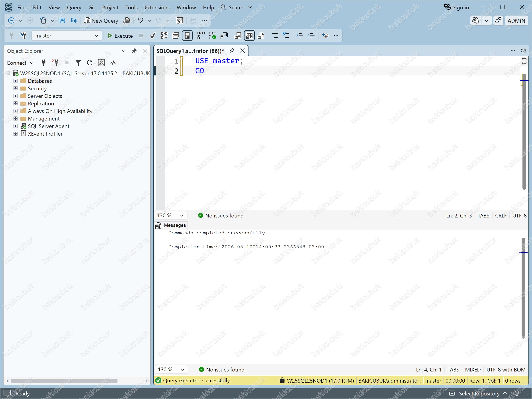The width and height of the screenshot is (532, 399).
Task: Open the notifications bell icon
Action: [x=517, y=393]
